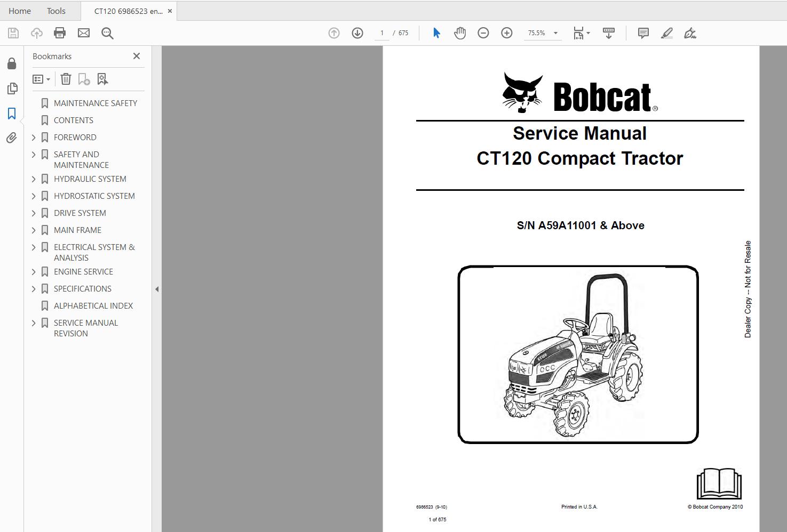Toggle the Bookmarks panel icon
The image size is (787, 532).
(x=12, y=114)
